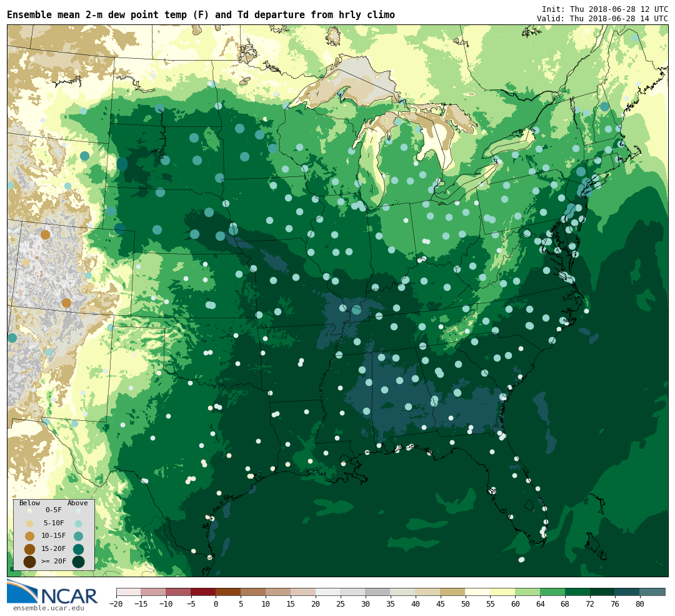Click the dark red colorbar swatch between -5 and 0

click(203, 592)
